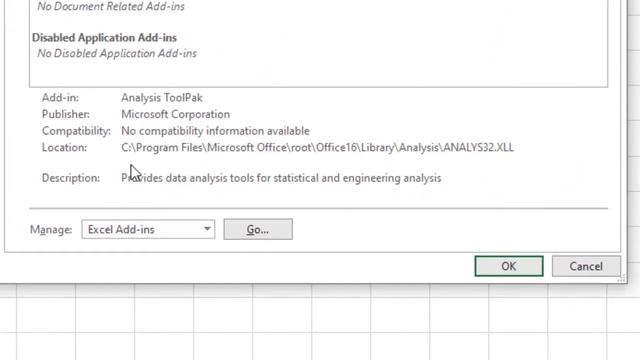Viewport: 640px width, 360px height.
Task: Select 'No Document Related Add-ins' entry
Action: click(111, 6)
